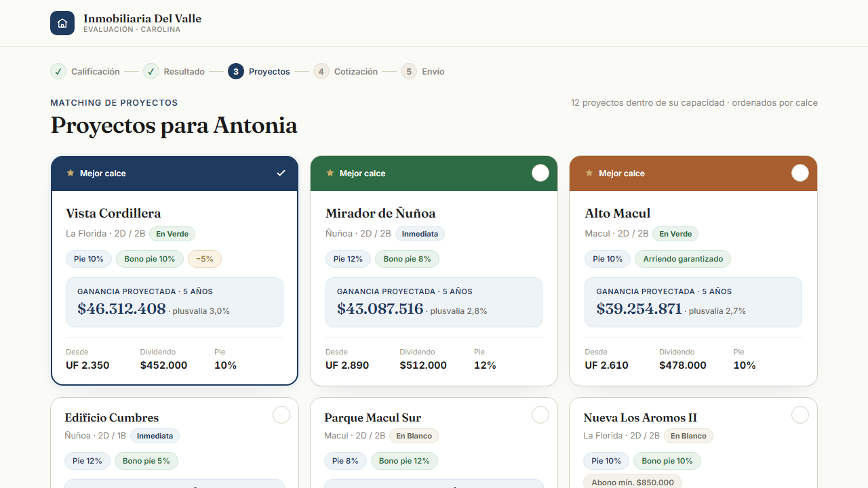
Task: Open the Proyectos step
Action: (259, 71)
